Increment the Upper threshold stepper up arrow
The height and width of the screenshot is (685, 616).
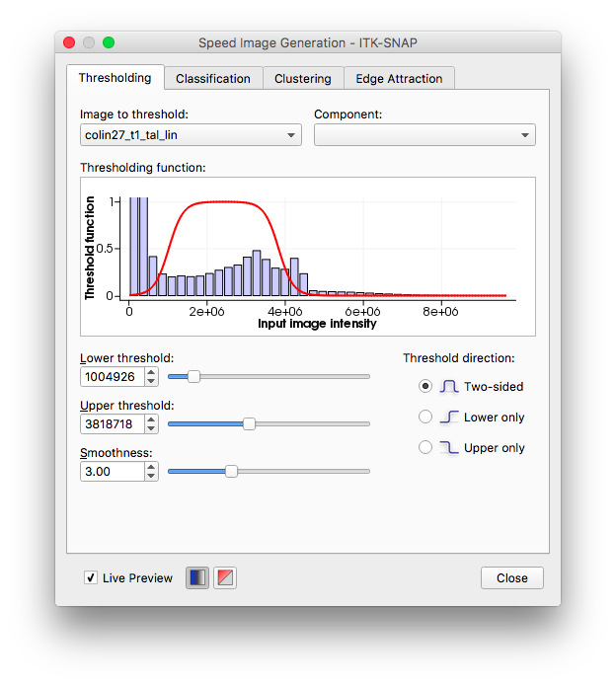pos(151,419)
